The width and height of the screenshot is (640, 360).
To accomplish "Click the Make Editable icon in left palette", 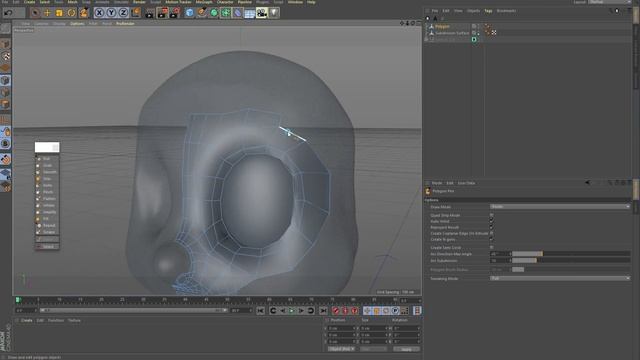I will (x=5, y=29).
